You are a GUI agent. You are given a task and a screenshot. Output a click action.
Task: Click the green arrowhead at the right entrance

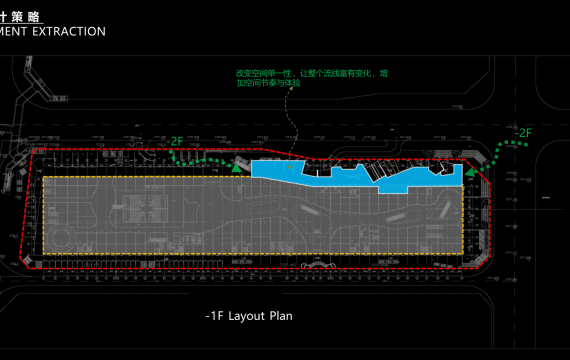coord(470,172)
